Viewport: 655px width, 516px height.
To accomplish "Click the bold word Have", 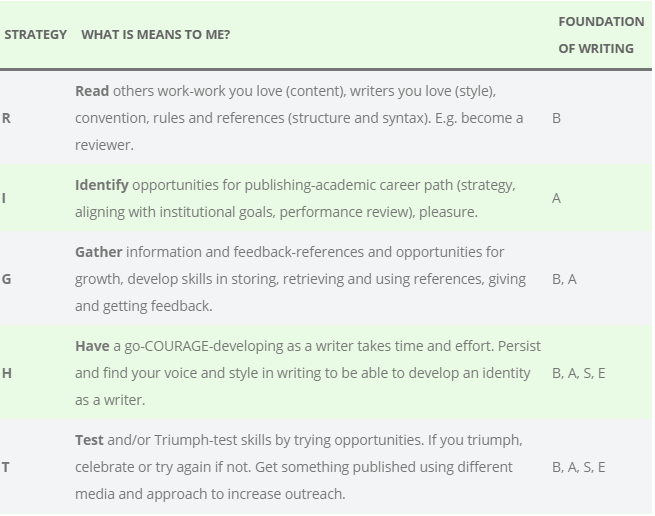I will [x=92, y=346].
